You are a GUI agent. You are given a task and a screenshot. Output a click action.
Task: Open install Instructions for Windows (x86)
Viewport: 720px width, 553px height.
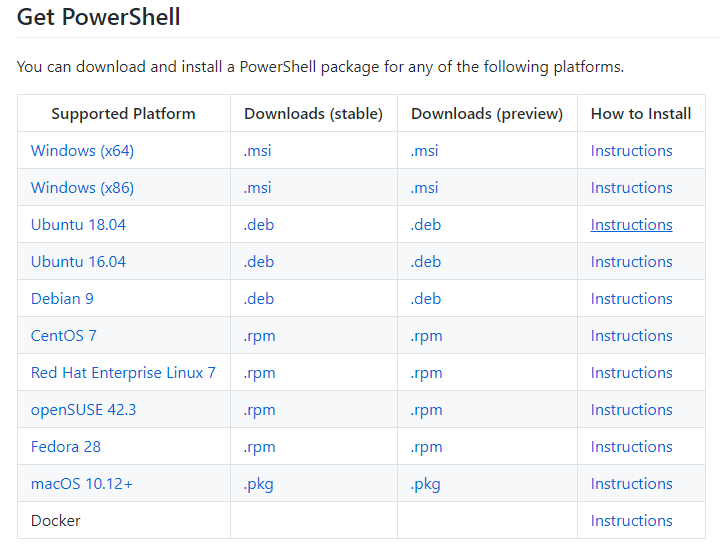(631, 187)
